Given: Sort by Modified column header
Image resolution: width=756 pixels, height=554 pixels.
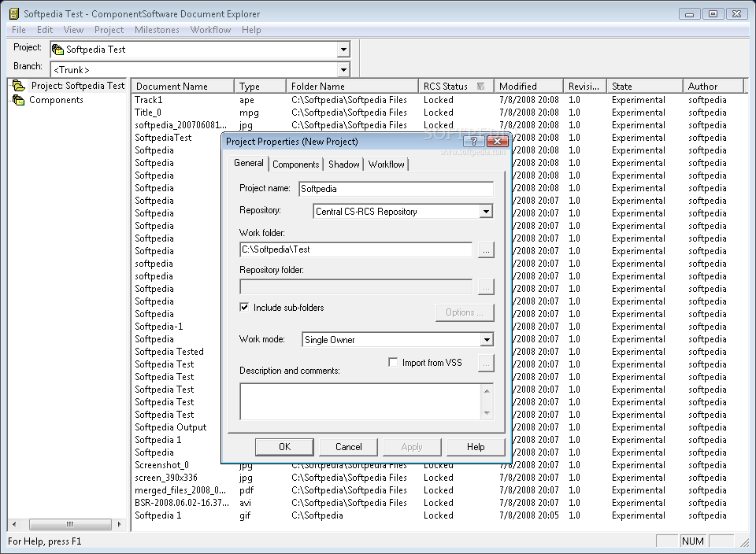Looking at the screenshot, I should click(x=529, y=87).
